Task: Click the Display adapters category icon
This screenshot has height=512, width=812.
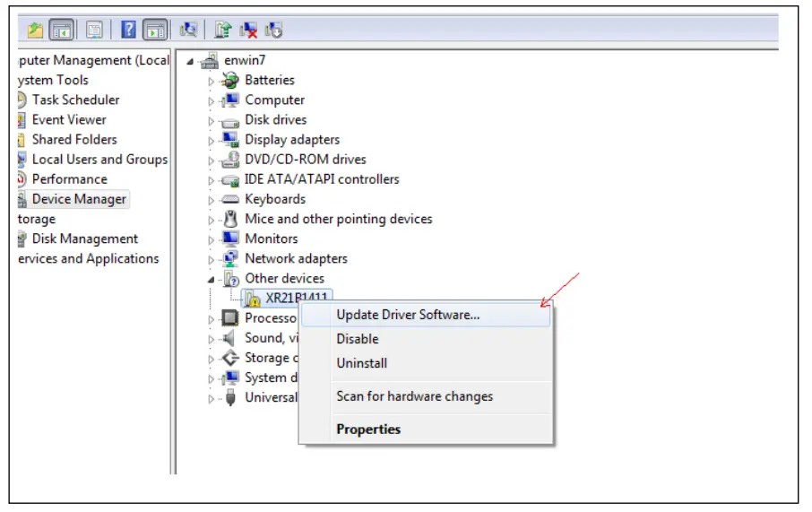Action: pyautogui.click(x=230, y=140)
